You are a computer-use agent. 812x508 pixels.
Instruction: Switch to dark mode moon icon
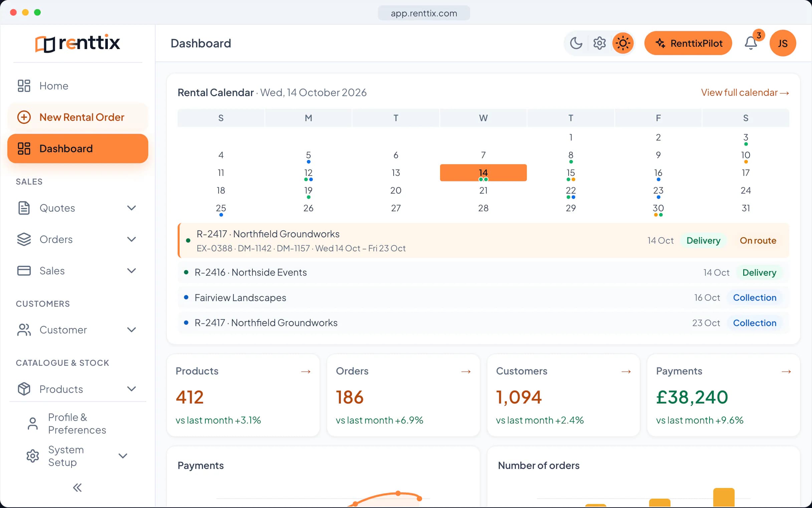point(576,43)
